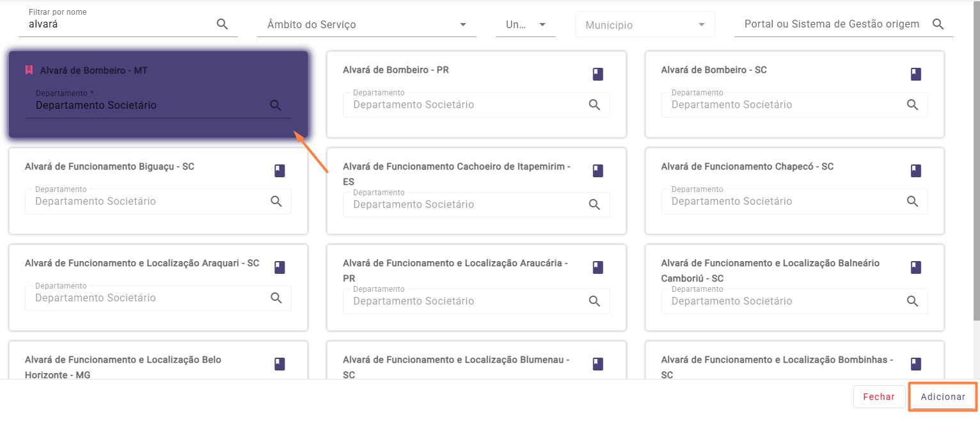980x430 pixels.
Task: Select the Alvará de Funcionamento Cachoeiro de Itapemirim title
Action: coord(457,174)
